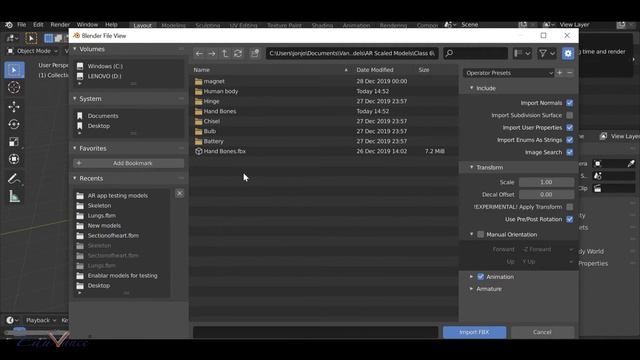Go up to parent directory icon
640x360 pixels.
click(225, 53)
